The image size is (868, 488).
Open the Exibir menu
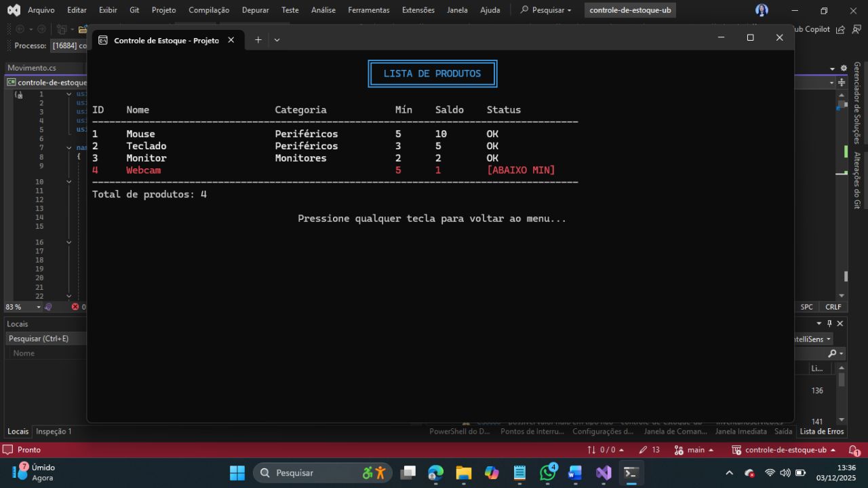pos(108,10)
